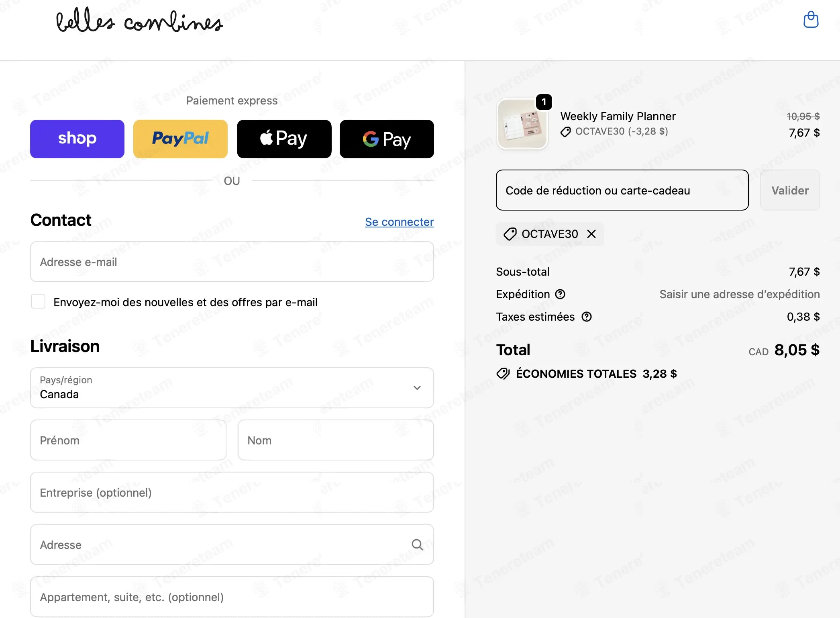840x618 pixels.
Task: Focus the Prénom input field
Action: (128, 440)
